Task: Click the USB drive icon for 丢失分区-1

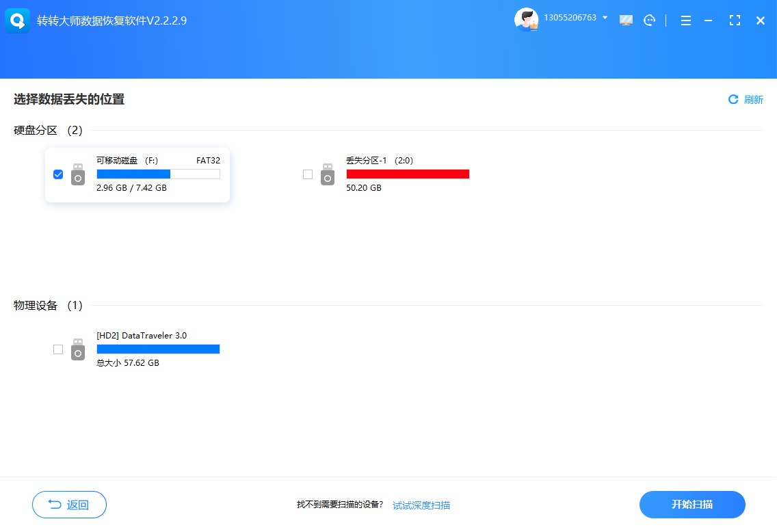Action: pyautogui.click(x=328, y=174)
